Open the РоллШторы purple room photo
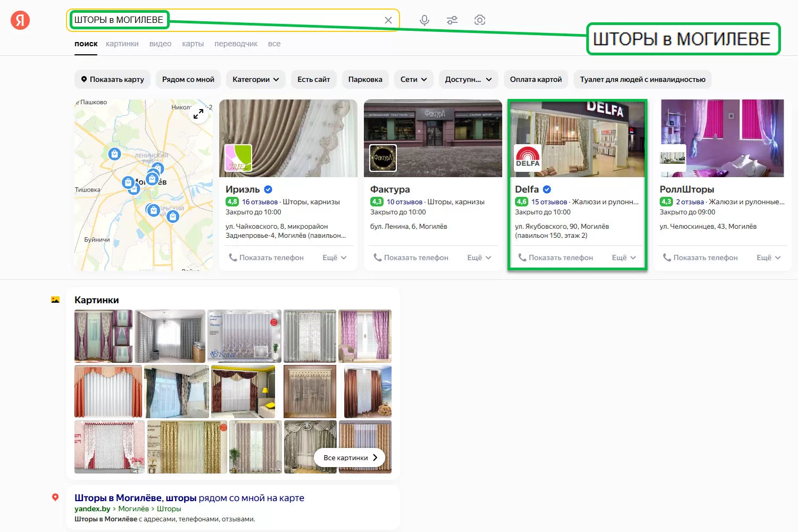 coord(734,138)
